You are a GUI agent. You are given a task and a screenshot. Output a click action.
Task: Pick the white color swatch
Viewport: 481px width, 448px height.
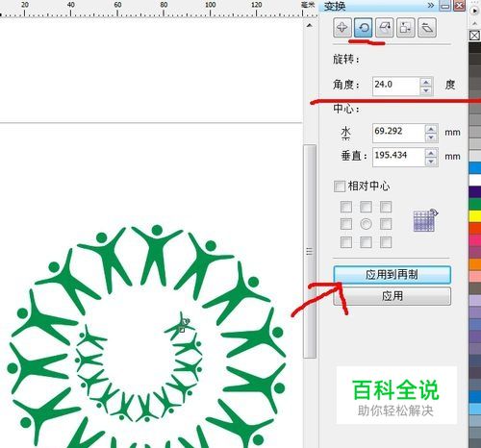tap(475, 180)
